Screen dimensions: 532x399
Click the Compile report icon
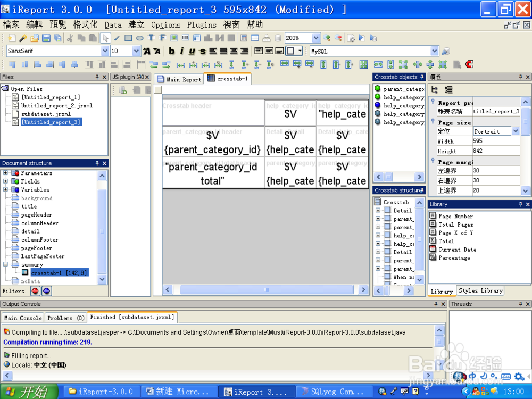click(x=351, y=38)
